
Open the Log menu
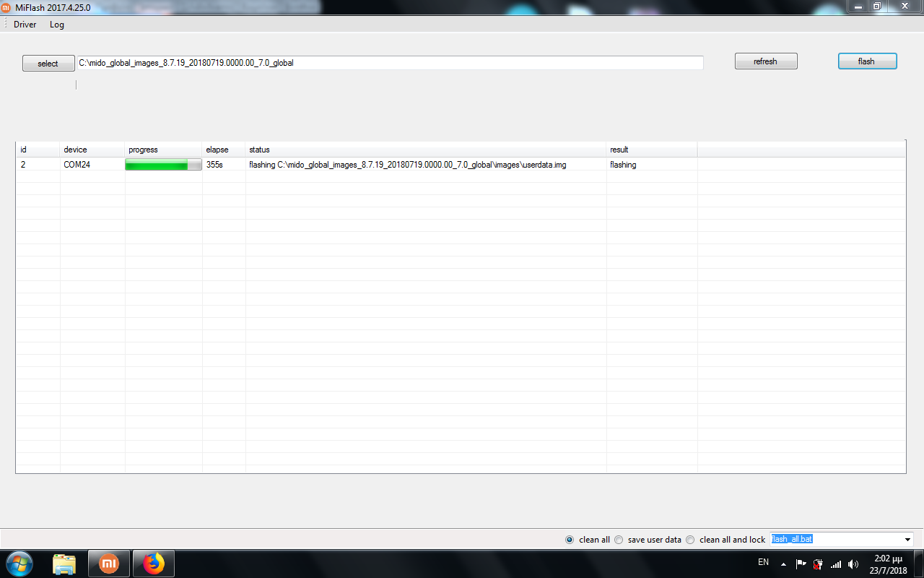point(57,25)
